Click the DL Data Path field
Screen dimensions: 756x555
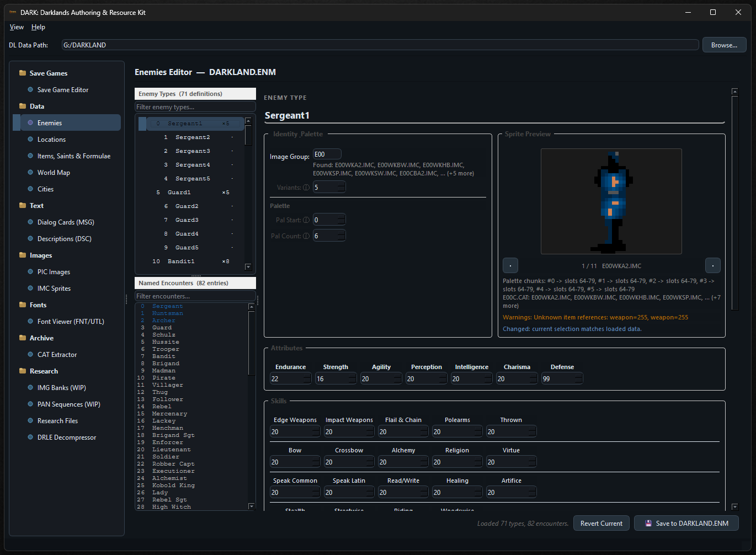click(380, 45)
